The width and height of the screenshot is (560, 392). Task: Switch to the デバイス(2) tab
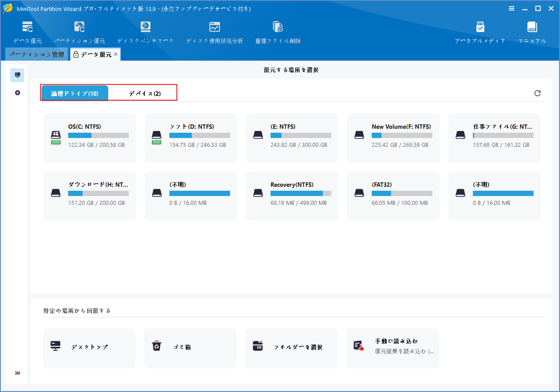(x=144, y=93)
